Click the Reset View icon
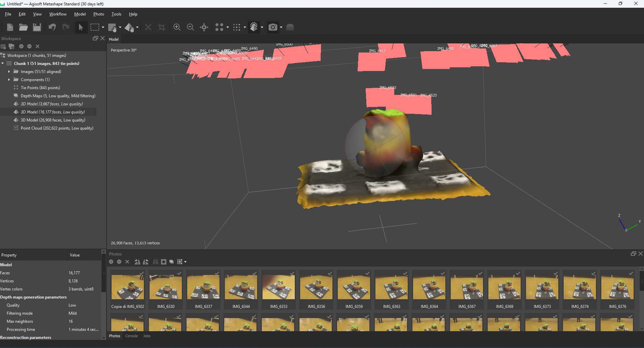Image resolution: width=644 pixels, height=348 pixels. (204, 27)
